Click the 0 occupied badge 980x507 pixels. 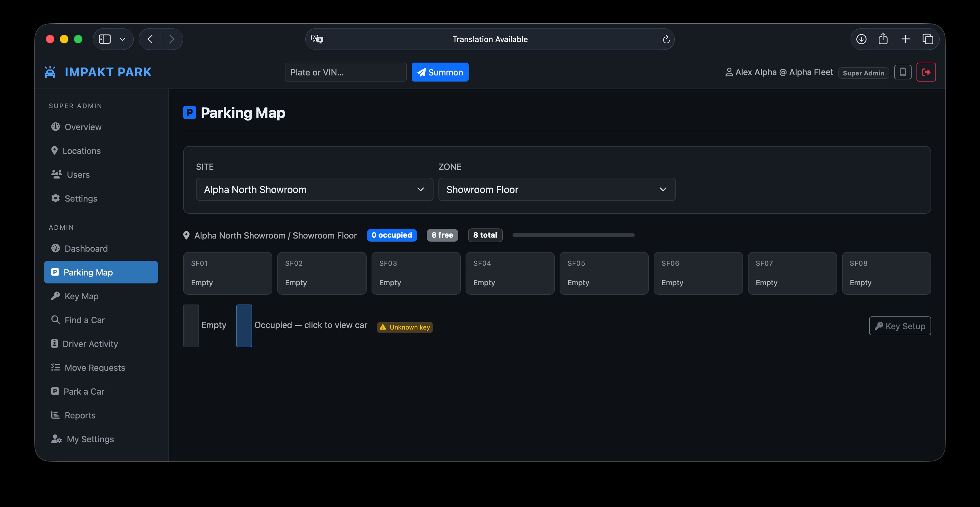click(x=391, y=235)
